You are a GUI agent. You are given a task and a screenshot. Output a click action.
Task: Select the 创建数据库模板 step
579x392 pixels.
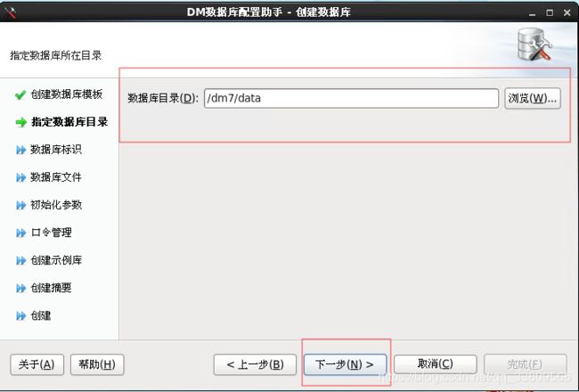(67, 94)
